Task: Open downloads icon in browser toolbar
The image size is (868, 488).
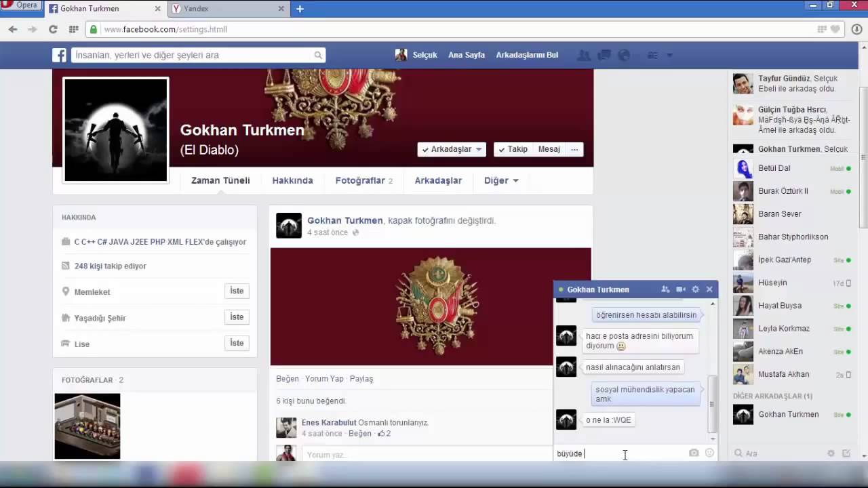Action: point(857,29)
